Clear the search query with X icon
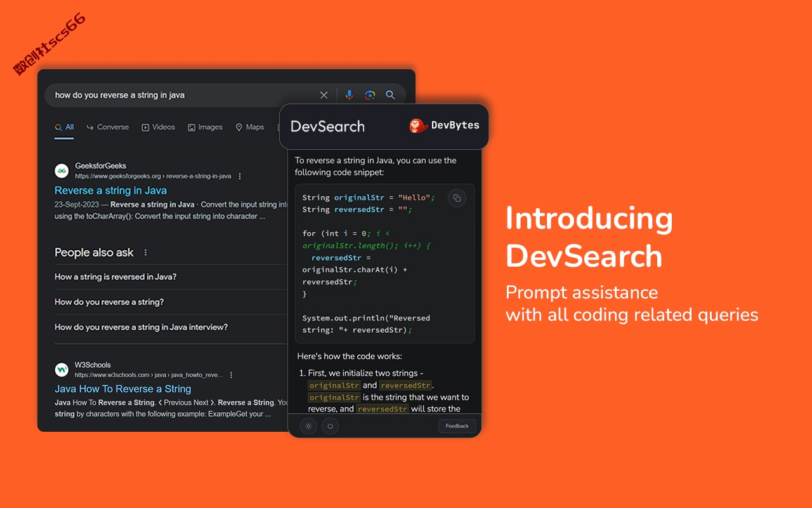This screenshot has width=812, height=508. (324, 95)
